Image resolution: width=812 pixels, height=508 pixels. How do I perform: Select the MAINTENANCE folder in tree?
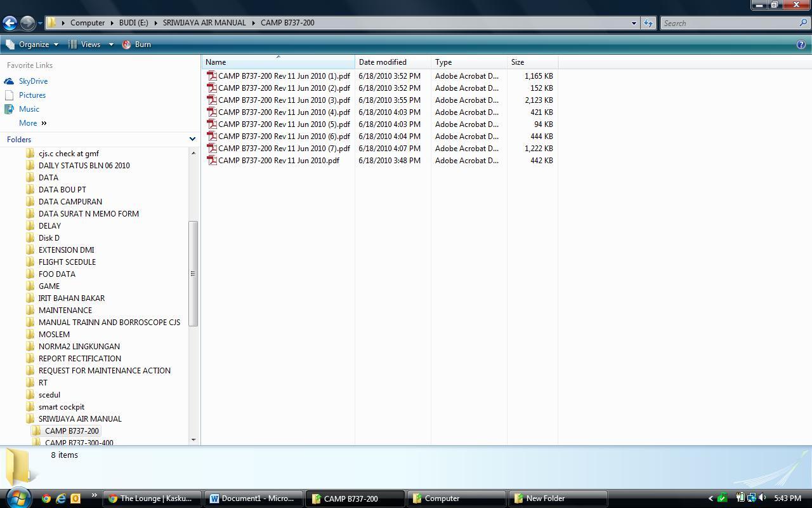pos(65,311)
